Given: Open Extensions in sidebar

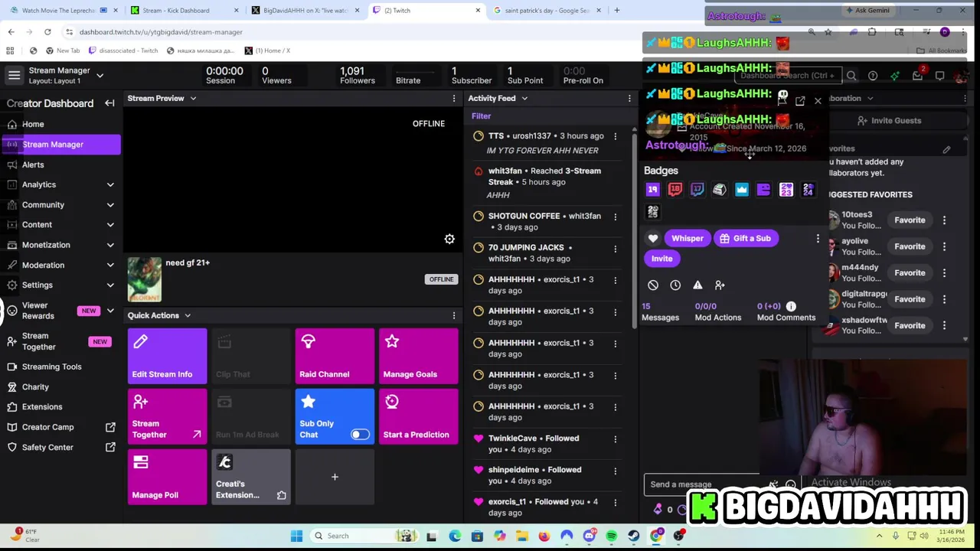Looking at the screenshot, I should click(x=41, y=407).
